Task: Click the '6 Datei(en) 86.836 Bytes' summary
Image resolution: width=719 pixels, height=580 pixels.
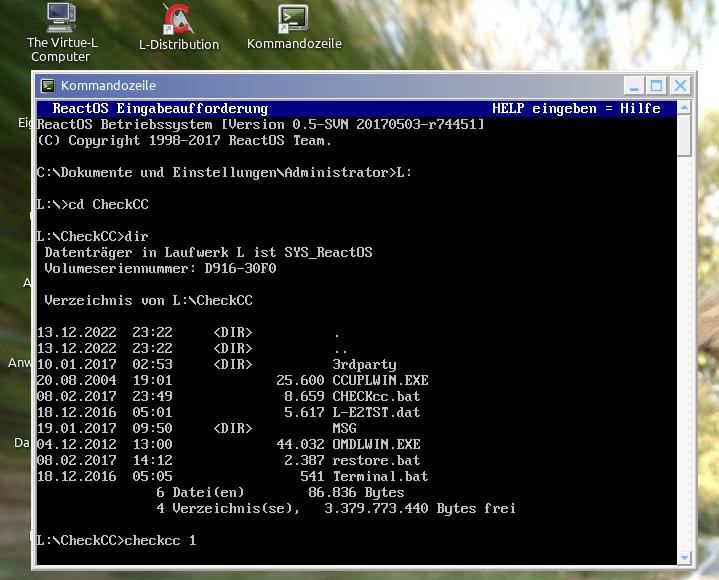Action: point(280,493)
